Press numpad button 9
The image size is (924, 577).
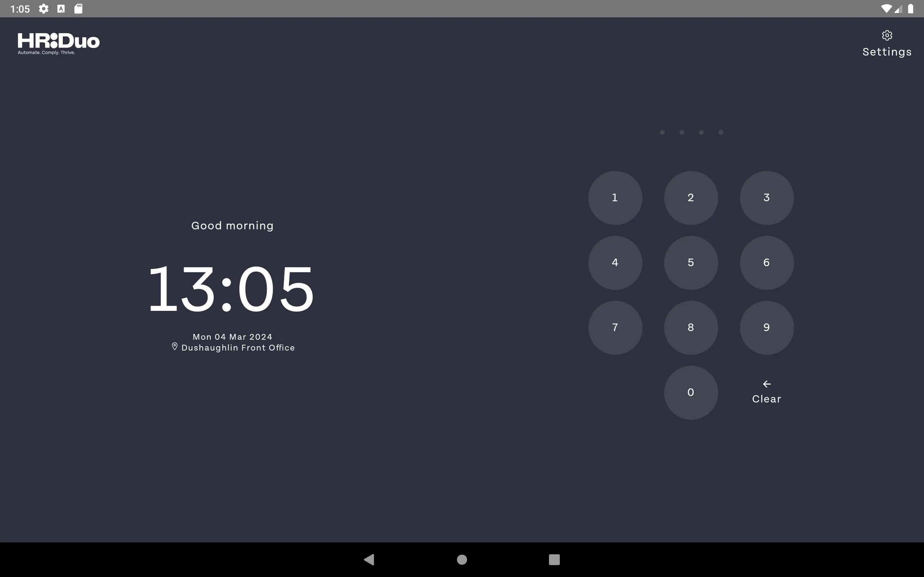[766, 327]
